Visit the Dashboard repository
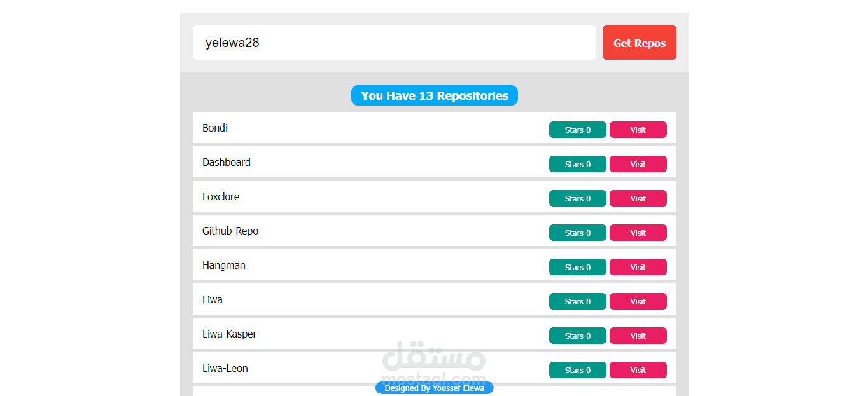Image resolution: width=868 pixels, height=396 pixels. [x=638, y=164]
